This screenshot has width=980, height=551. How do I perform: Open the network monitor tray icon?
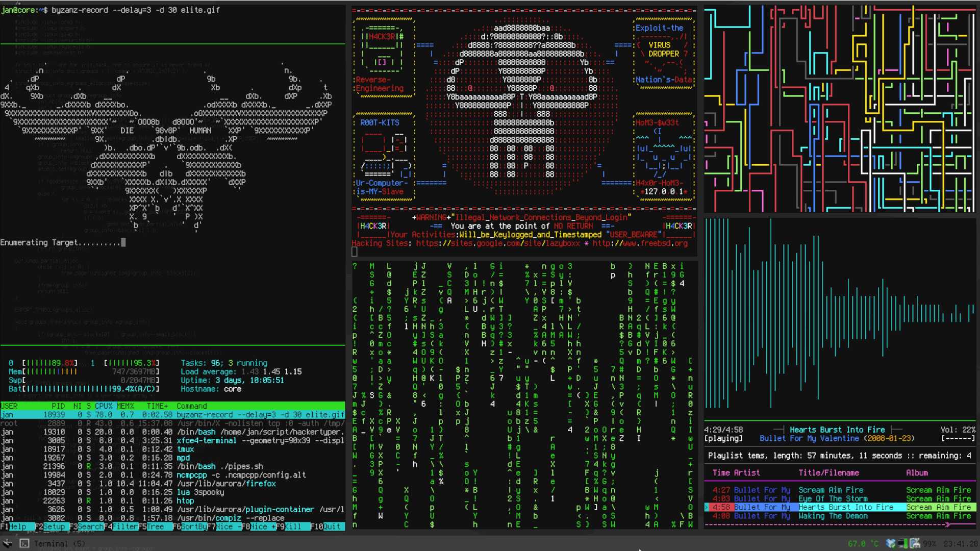[902, 543]
